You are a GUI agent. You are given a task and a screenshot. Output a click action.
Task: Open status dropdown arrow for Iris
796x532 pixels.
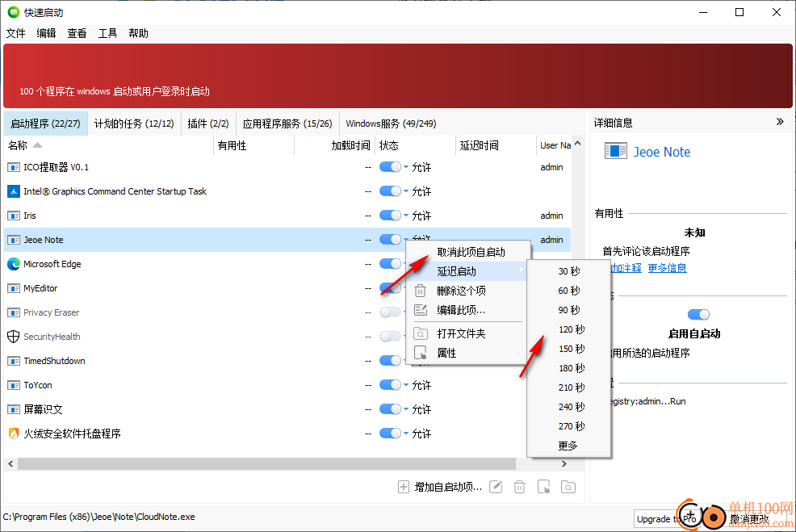click(406, 216)
